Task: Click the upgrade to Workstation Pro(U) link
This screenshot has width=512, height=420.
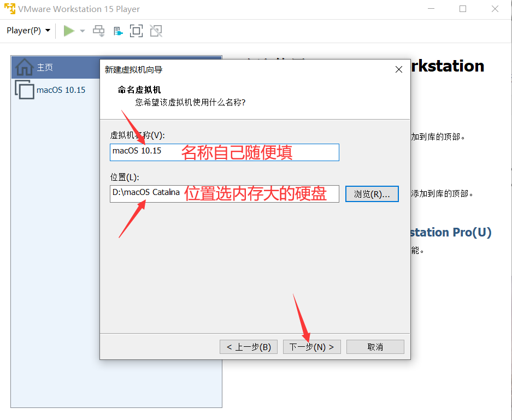Action: (x=451, y=232)
